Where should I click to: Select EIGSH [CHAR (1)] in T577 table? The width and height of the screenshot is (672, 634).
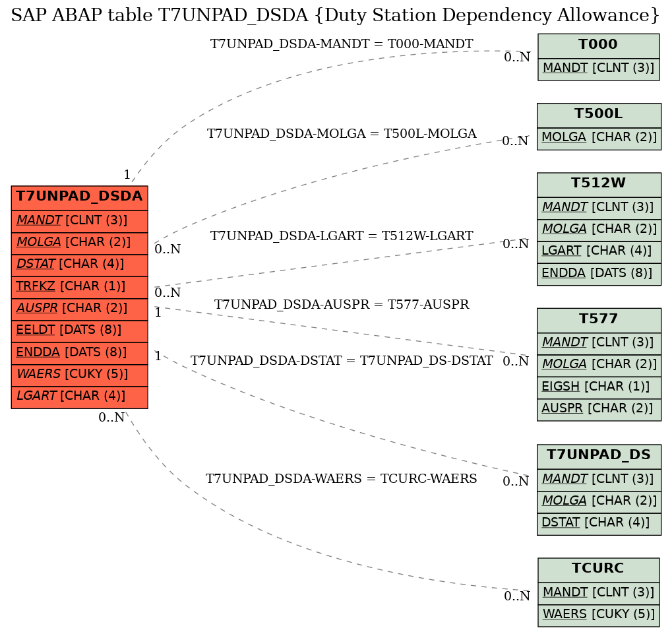pyautogui.click(x=599, y=387)
